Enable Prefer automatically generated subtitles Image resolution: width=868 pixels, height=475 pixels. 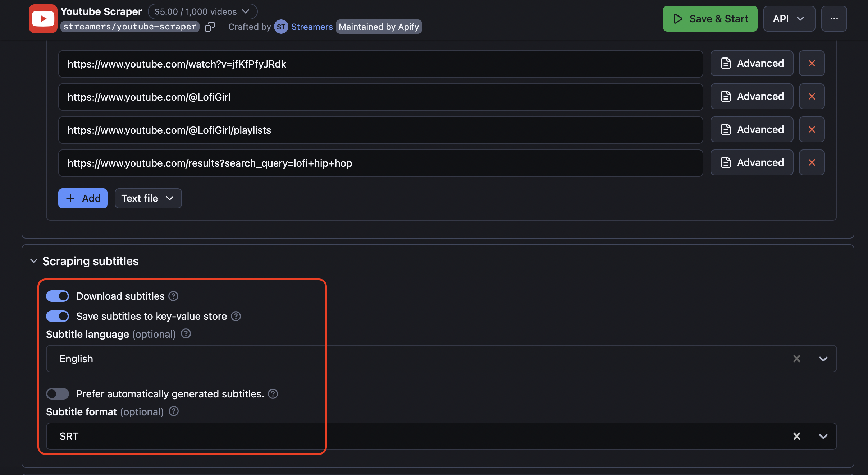pyautogui.click(x=57, y=394)
